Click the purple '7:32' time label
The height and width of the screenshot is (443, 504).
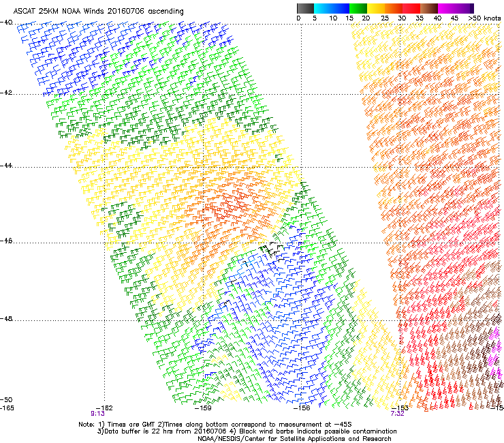(397, 414)
